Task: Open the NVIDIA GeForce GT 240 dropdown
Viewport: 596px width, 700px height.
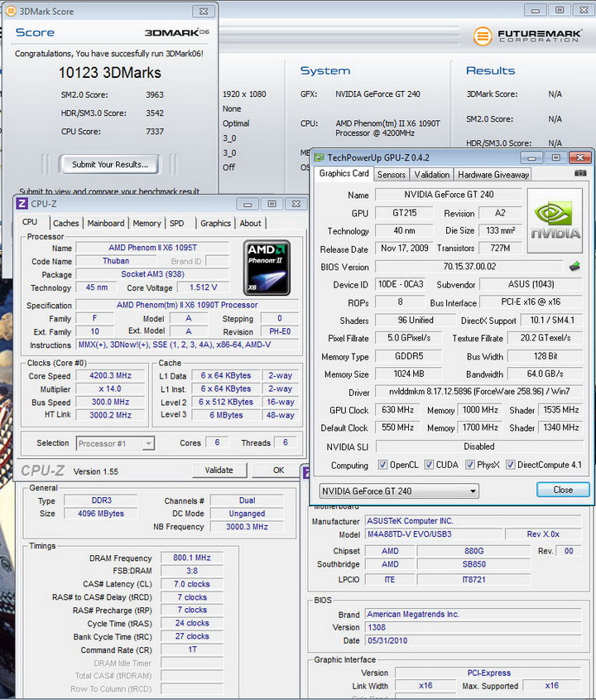Action: [399, 491]
